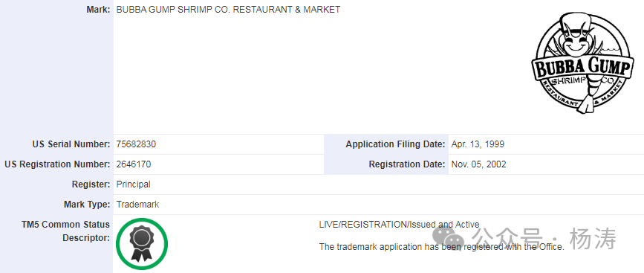Click the green registered ribbon status icon
This screenshot has height=273, width=644.
coord(142,244)
